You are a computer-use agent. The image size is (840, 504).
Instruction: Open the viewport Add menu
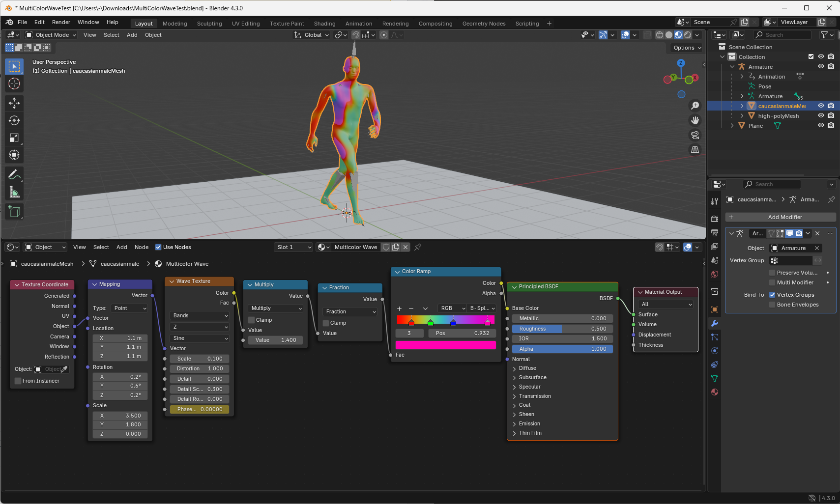[132, 35]
